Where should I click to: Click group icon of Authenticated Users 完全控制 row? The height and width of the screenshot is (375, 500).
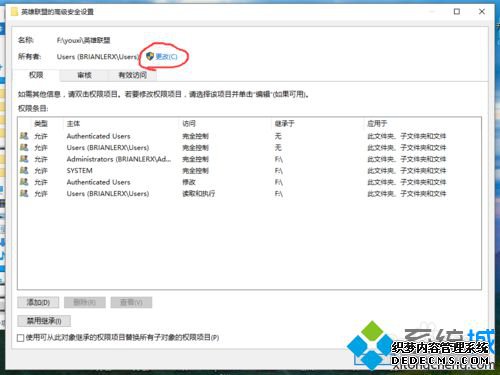[x=24, y=136]
